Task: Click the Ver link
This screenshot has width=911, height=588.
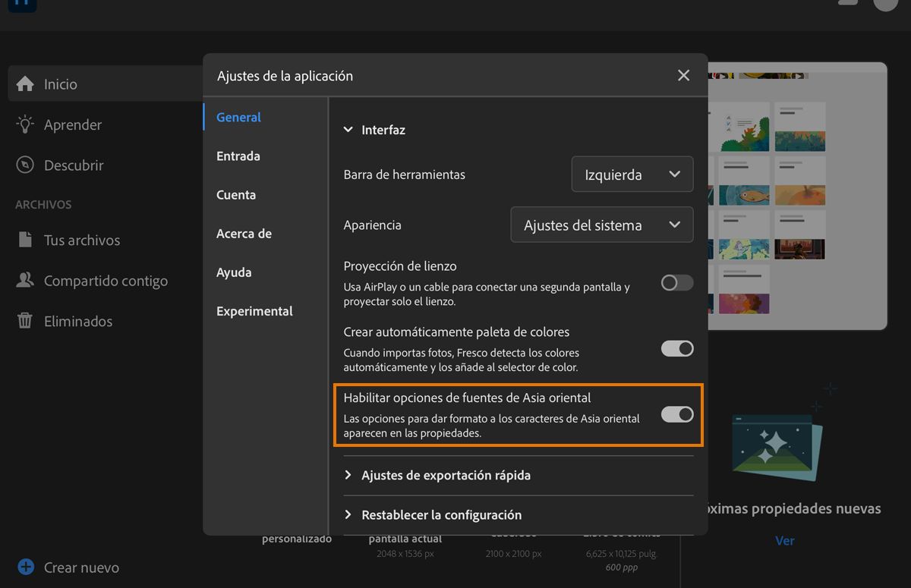Action: coord(784,540)
